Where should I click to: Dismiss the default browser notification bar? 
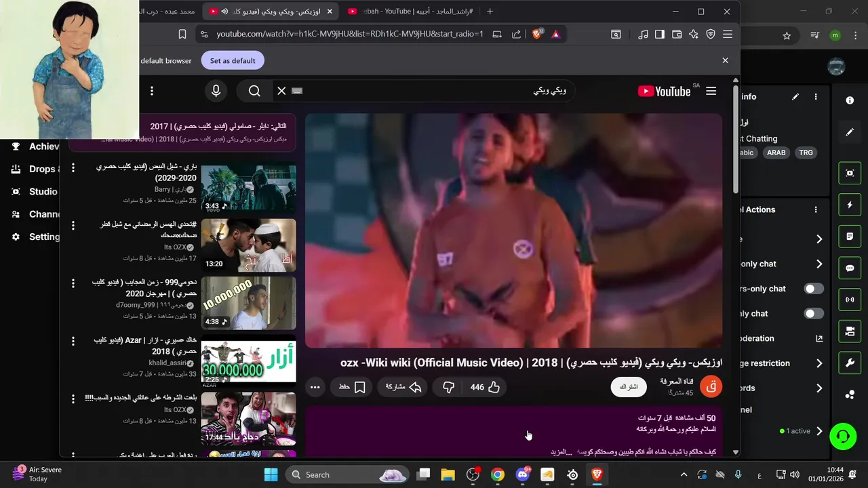pyautogui.click(x=725, y=60)
